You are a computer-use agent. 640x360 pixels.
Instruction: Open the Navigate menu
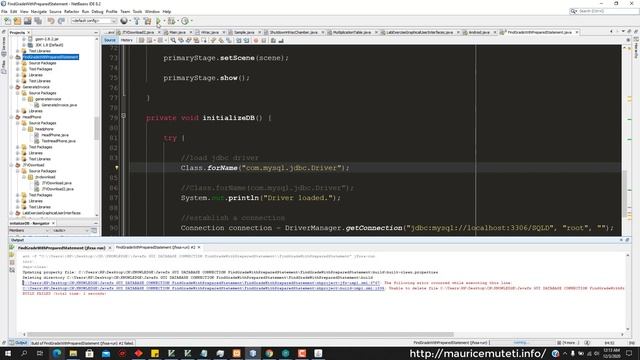[39, 11]
